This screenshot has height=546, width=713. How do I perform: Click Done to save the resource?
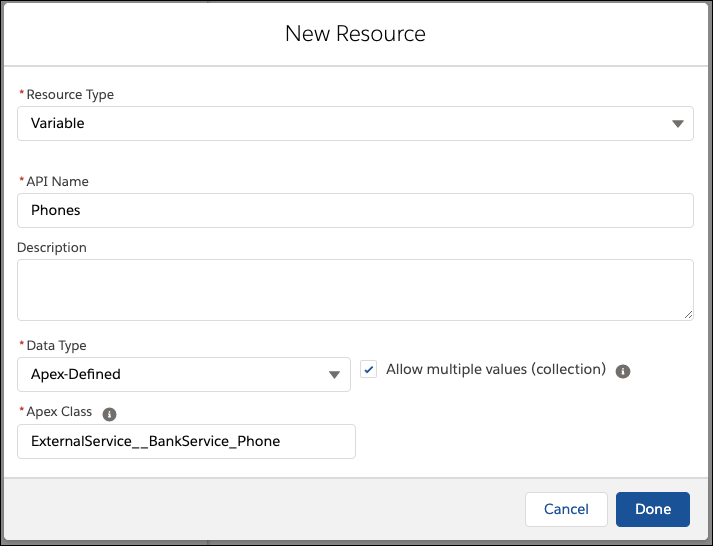click(x=653, y=509)
